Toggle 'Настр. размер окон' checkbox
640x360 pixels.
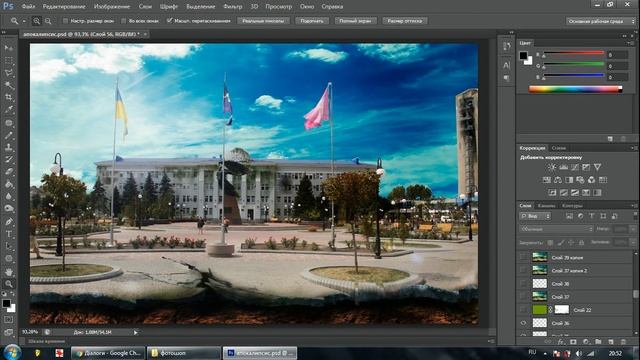(x=65, y=21)
